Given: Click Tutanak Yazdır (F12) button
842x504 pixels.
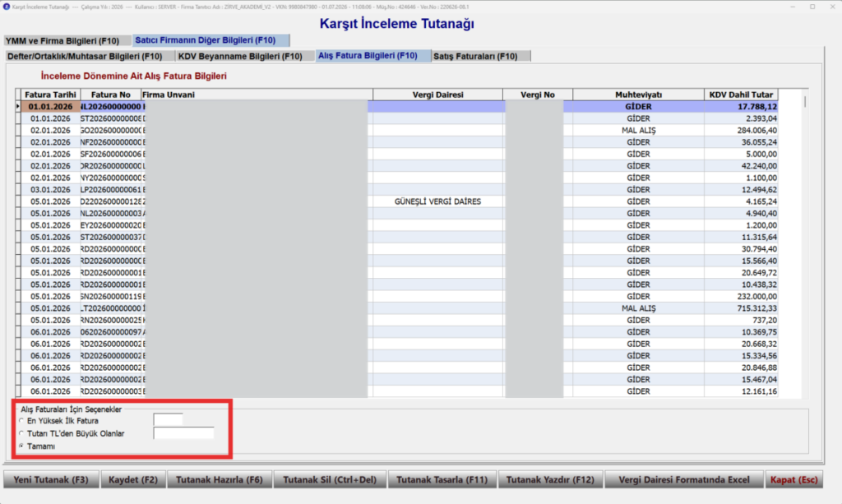Looking at the screenshot, I should [x=550, y=480].
